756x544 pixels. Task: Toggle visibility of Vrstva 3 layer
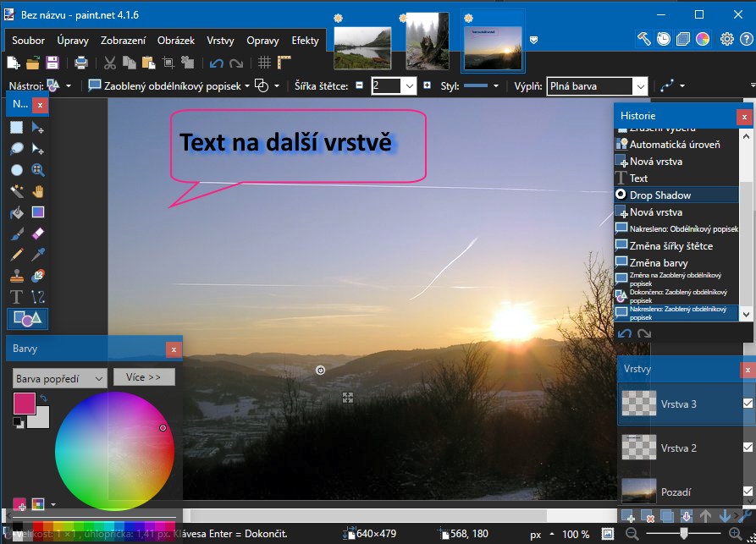[748, 404]
